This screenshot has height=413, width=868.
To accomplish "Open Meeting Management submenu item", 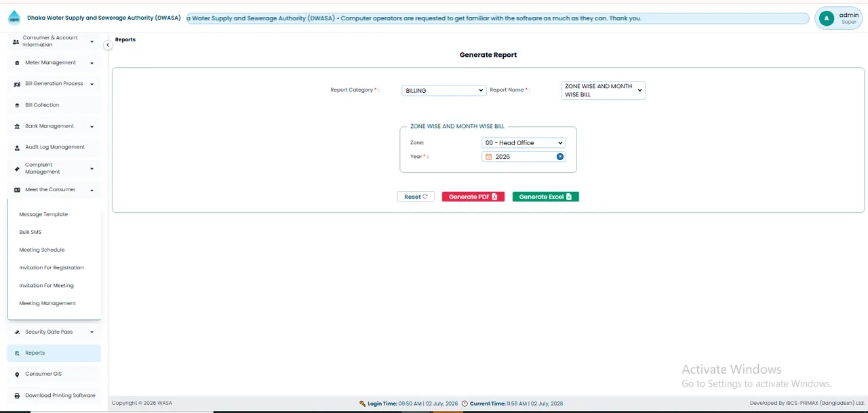I will (47, 303).
